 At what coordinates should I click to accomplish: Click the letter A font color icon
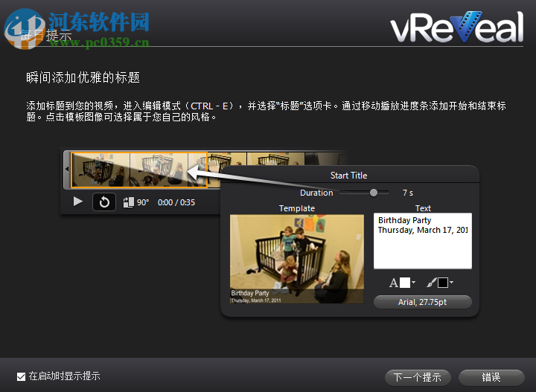click(394, 283)
